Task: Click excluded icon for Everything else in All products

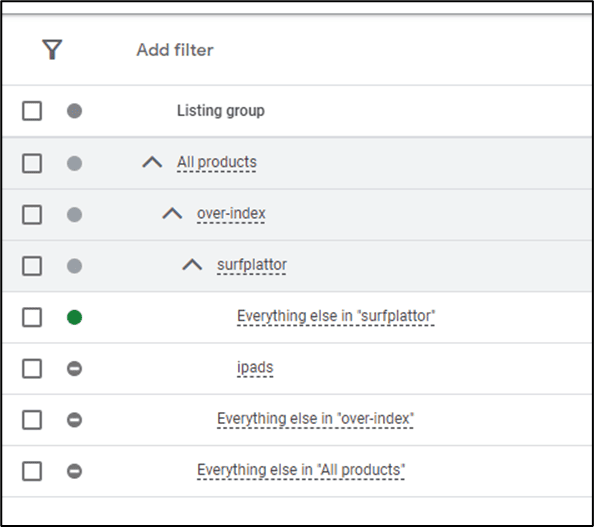Action: [74, 471]
